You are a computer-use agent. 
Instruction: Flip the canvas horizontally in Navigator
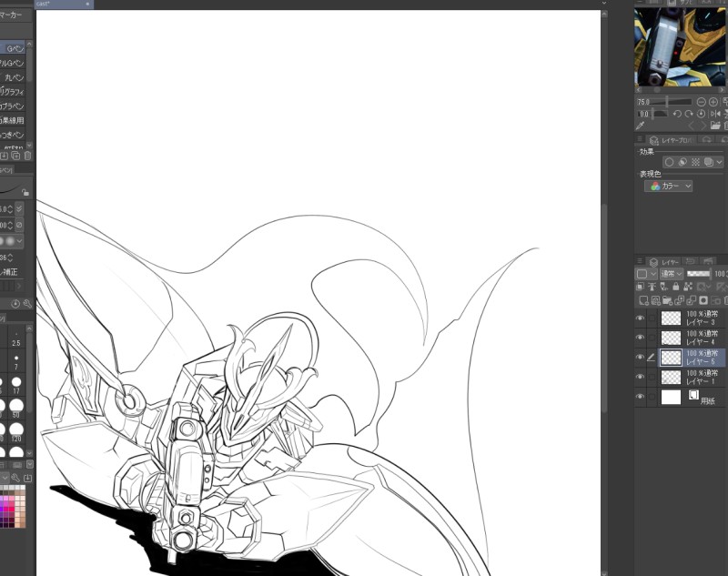click(x=715, y=114)
